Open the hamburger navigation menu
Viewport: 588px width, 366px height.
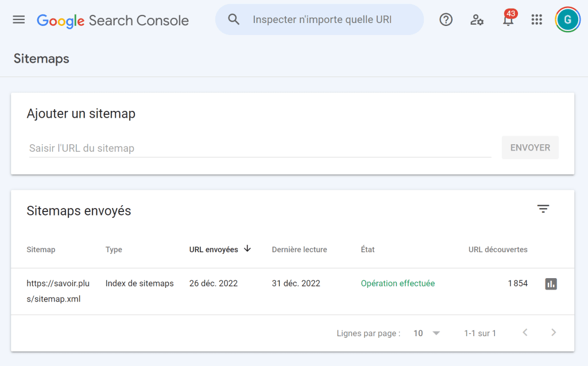[x=19, y=20]
